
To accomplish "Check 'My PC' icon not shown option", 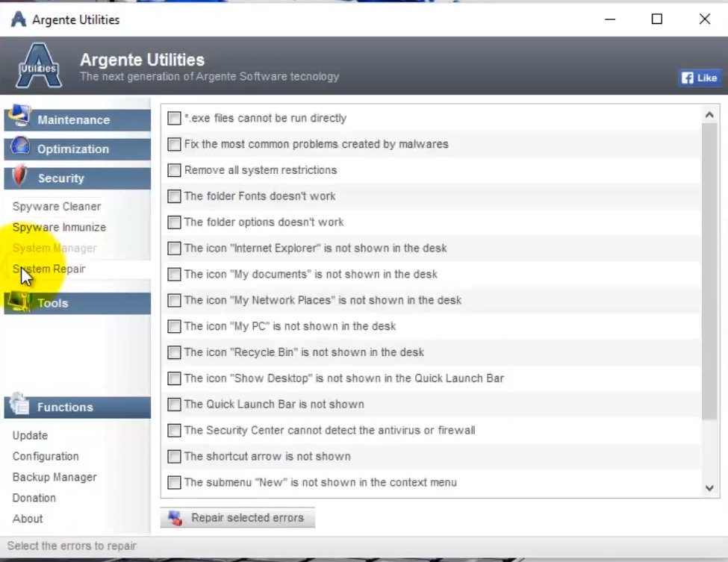I will [x=174, y=327].
